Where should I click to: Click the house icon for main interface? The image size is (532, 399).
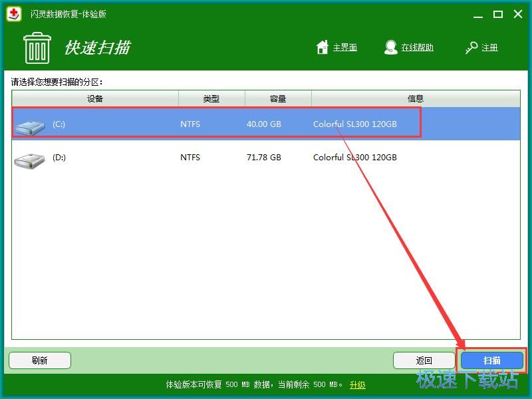tap(323, 47)
